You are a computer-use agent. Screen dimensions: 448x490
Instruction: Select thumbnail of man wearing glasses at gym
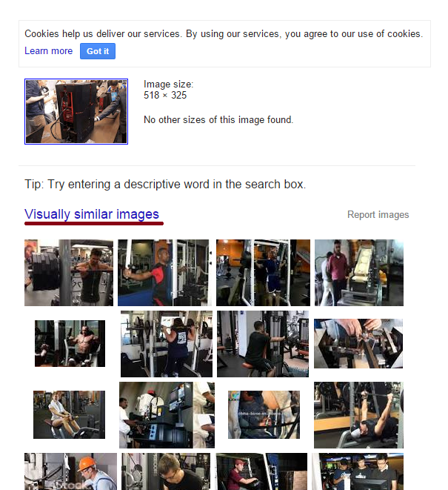coord(166,471)
